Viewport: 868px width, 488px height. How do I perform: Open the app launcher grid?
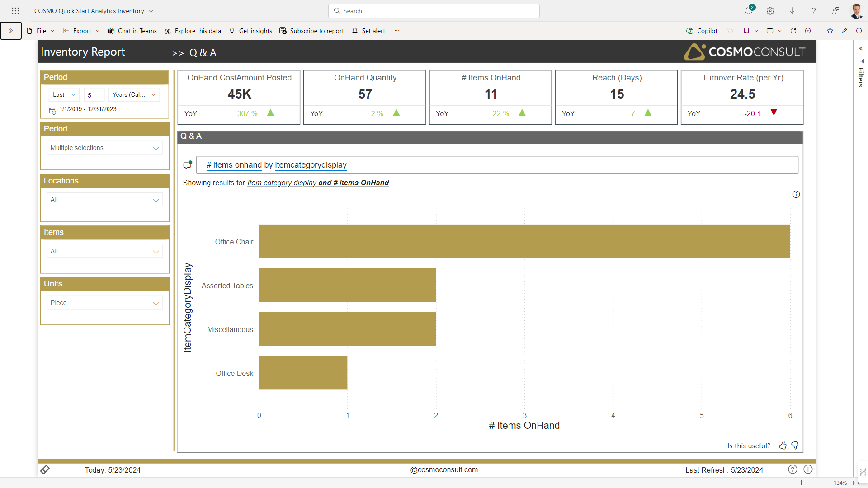pyautogui.click(x=15, y=11)
